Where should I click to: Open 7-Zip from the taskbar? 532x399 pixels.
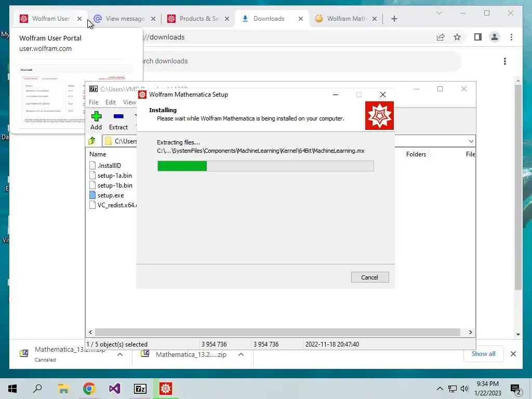pyautogui.click(x=140, y=389)
